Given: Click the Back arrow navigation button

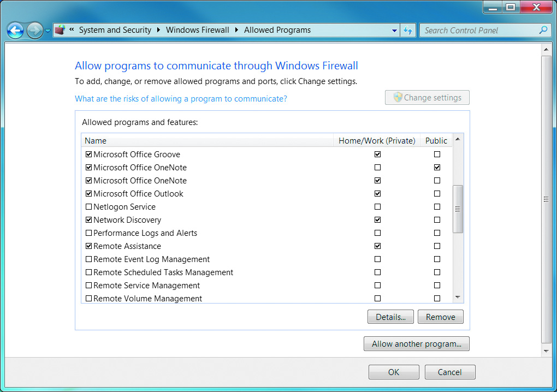Looking at the screenshot, I should [x=15, y=31].
